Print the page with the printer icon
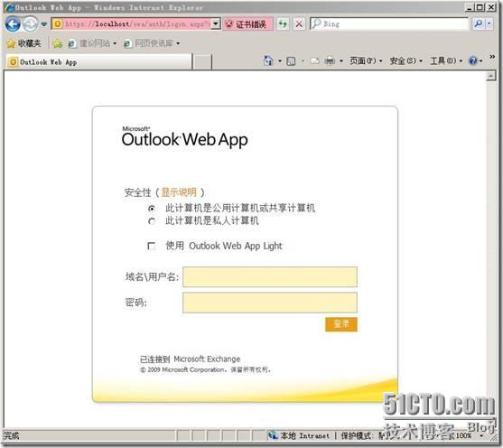Image resolution: width=503 pixels, height=448 pixels. pyautogui.click(x=330, y=61)
